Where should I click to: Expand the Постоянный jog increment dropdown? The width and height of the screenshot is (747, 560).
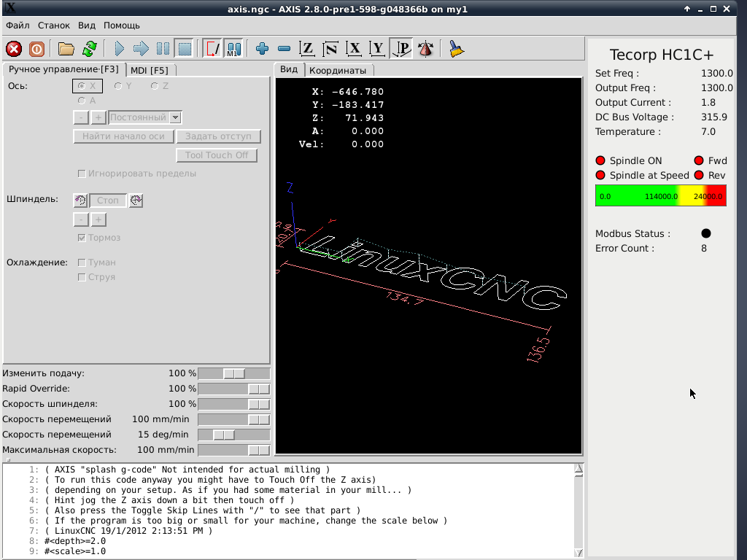[x=175, y=117]
